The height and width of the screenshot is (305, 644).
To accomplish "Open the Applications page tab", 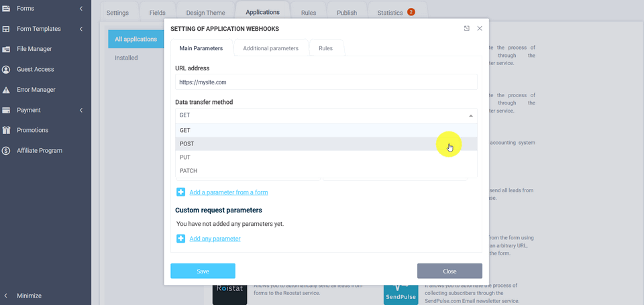I will 262,12.
